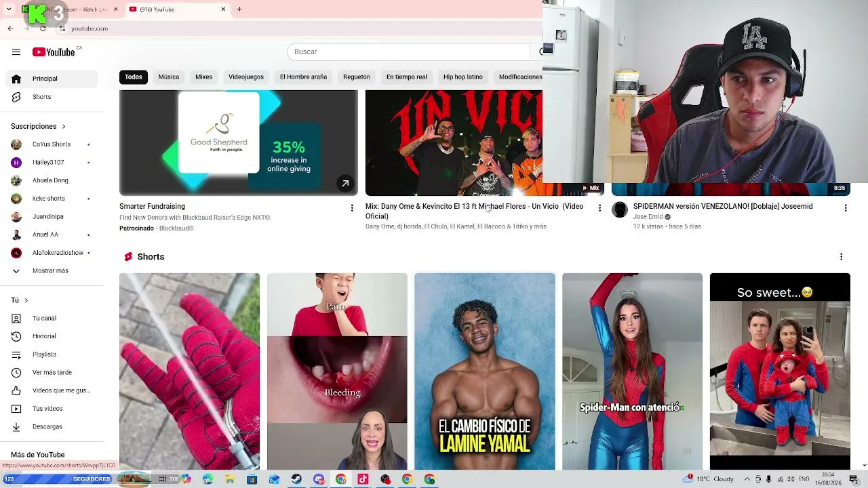Open Anuel AA subscription channel

coord(52,235)
